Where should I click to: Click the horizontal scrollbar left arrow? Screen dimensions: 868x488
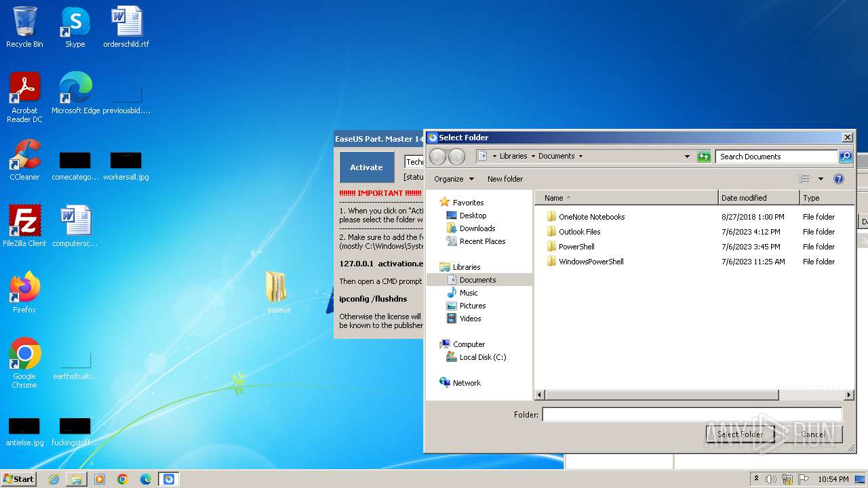pos(540,394)
